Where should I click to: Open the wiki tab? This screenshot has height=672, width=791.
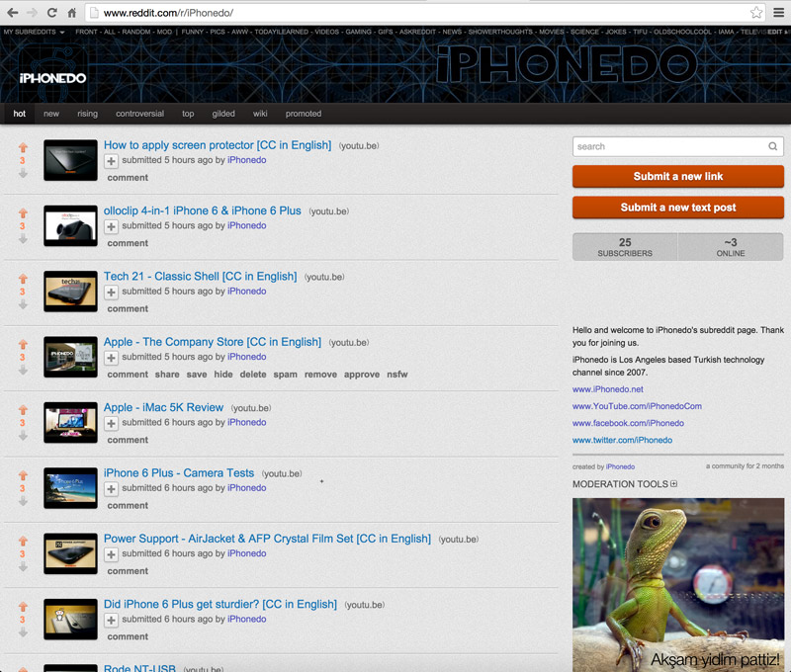[260, 114]
